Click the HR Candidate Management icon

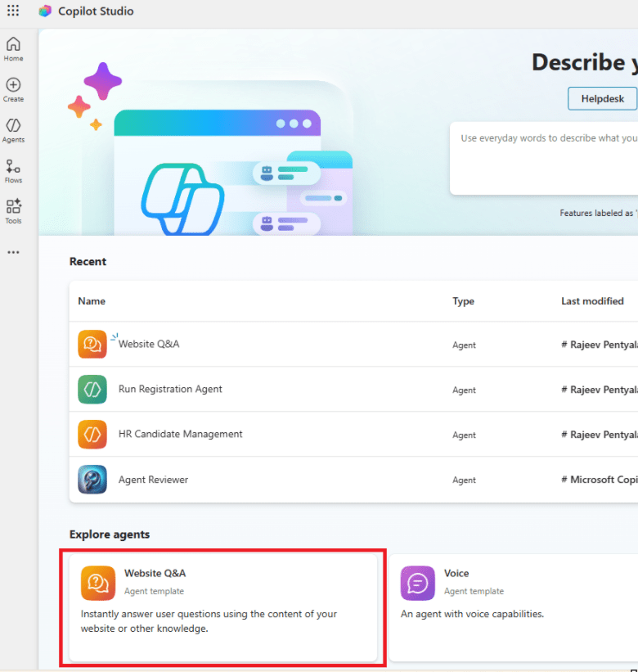click(92, 435)
